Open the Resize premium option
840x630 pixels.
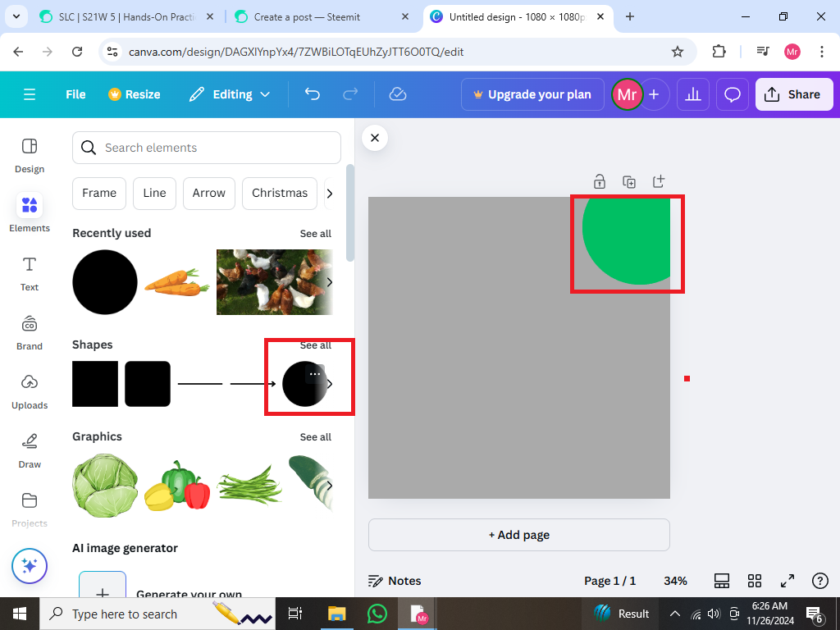135,94
